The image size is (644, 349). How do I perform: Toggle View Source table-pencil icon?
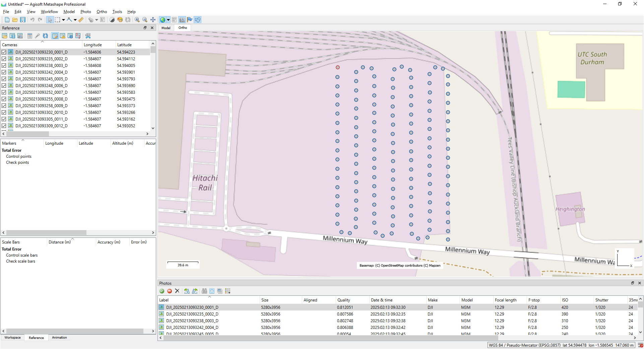pos(55,36)
